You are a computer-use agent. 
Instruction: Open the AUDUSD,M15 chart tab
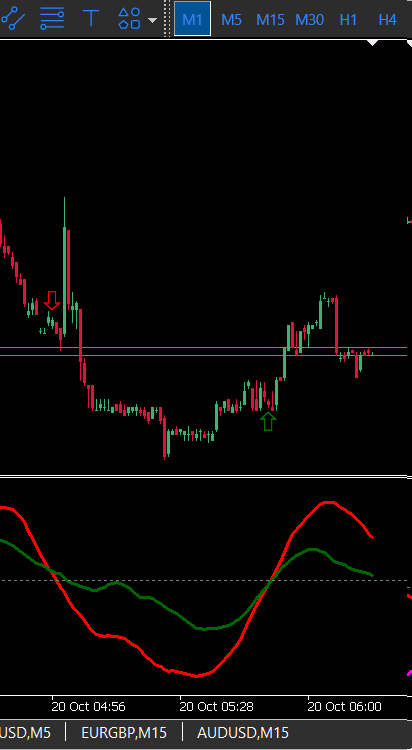click(x=243, y=732)
